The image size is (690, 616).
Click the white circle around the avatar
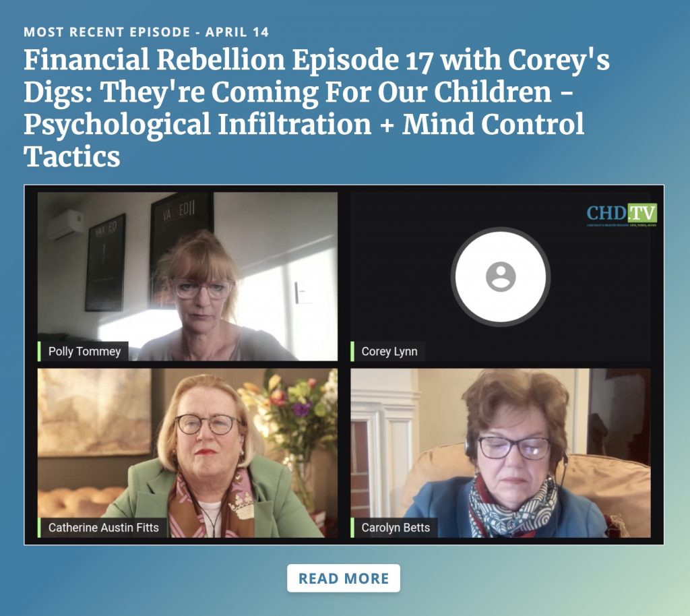501,276
